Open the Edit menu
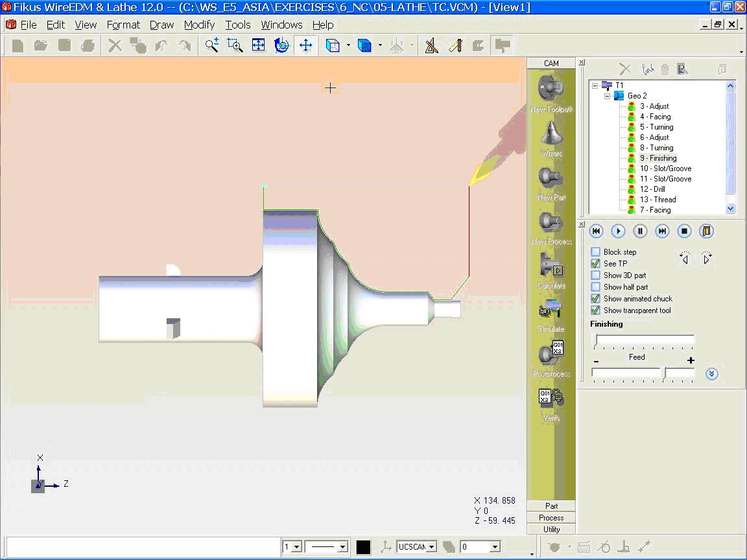 click(56, 25)
